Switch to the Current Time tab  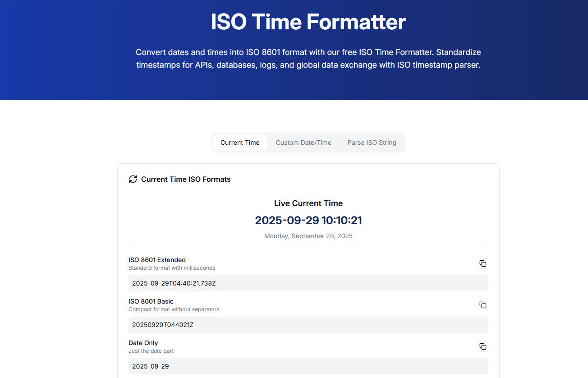[x=240, y=143]
